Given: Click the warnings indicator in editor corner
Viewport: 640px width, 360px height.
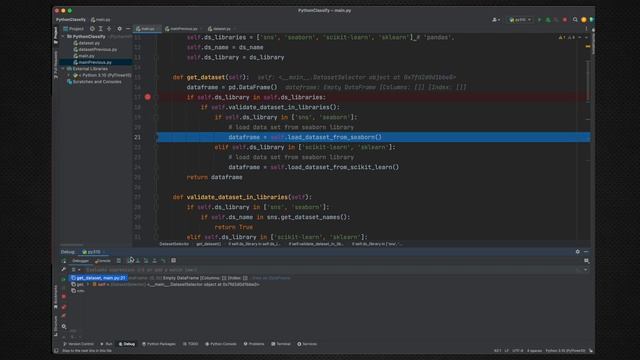Looking at the screenshot, I should click(567, 38).
